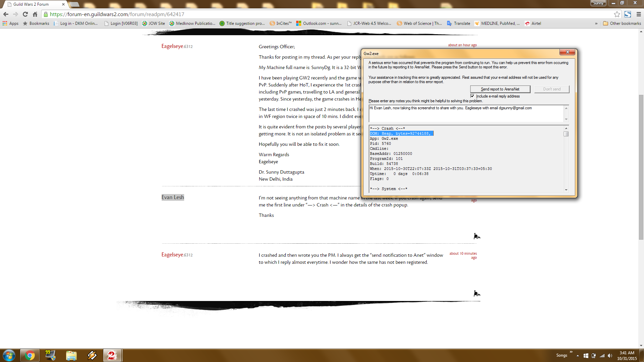Click the monitor utility taskbar icon
644x362 pixels.
point(50,355)
